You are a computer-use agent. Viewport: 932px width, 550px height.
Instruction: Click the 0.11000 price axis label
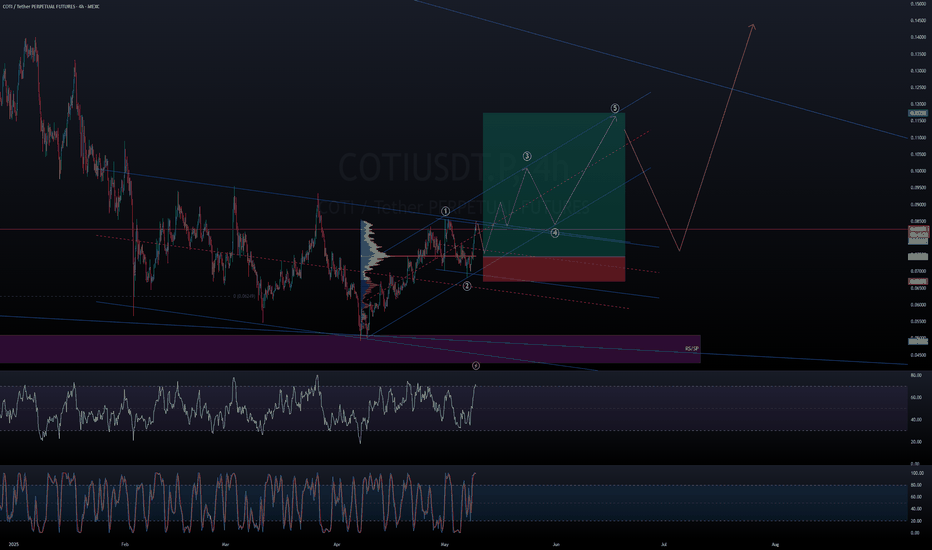click(918, 137)
